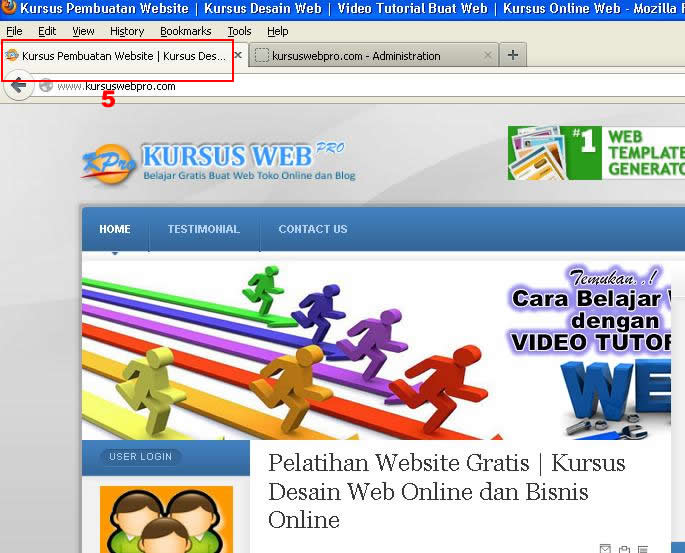Click the email article icon

tap(605, 548)
